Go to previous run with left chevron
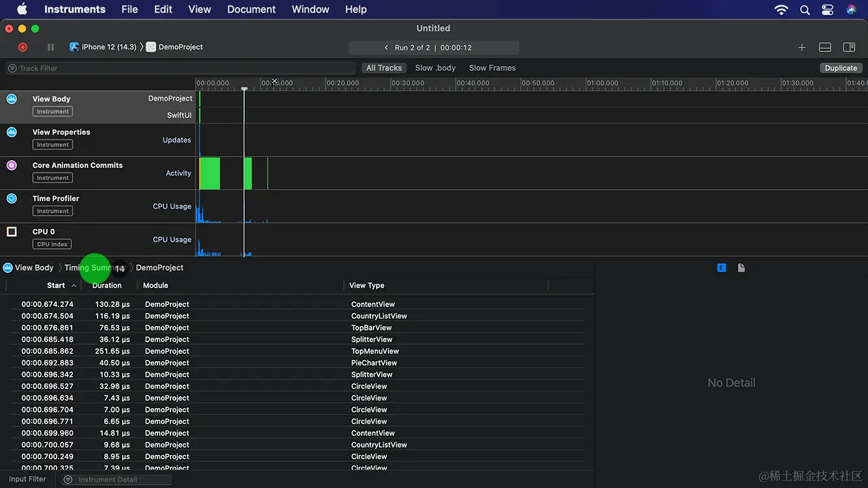Viewport: 868px width, 488px height. point(386,47)
